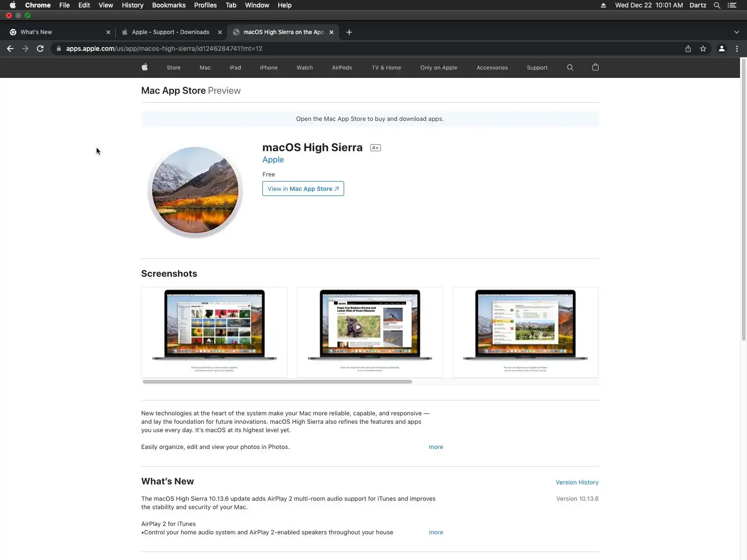
Task: Click the eject icon in the menu bar
Action: [x=603, y=5]
